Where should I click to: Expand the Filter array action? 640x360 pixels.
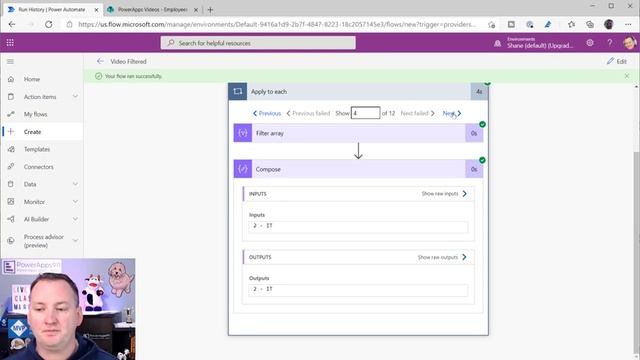coord(358,133)
